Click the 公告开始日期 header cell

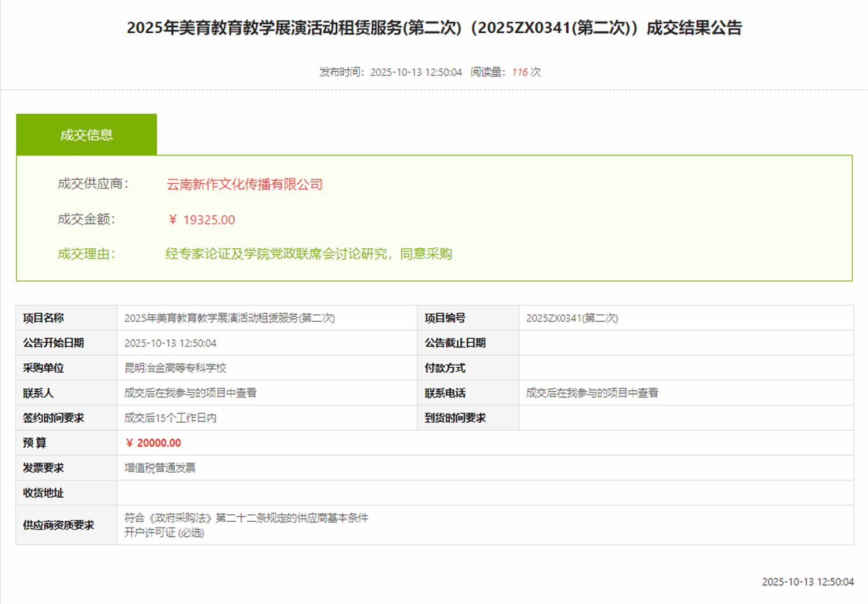(66, 343)
